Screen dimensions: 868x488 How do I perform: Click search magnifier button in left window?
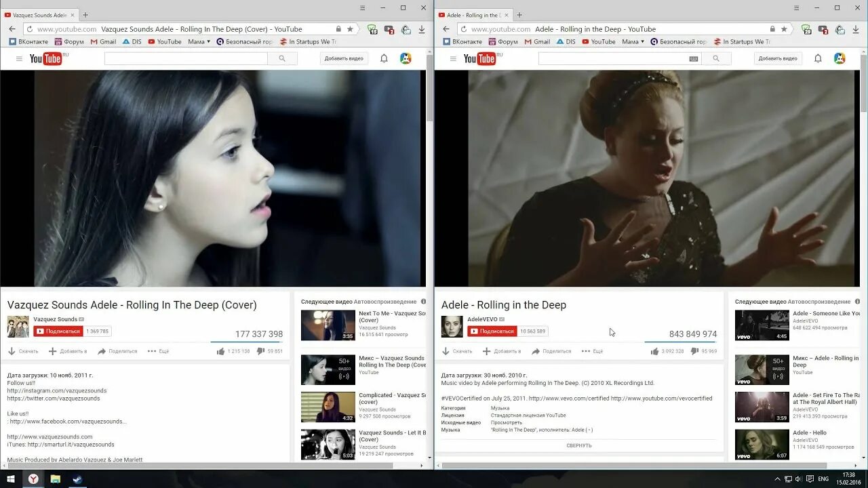tap(282, 59)
